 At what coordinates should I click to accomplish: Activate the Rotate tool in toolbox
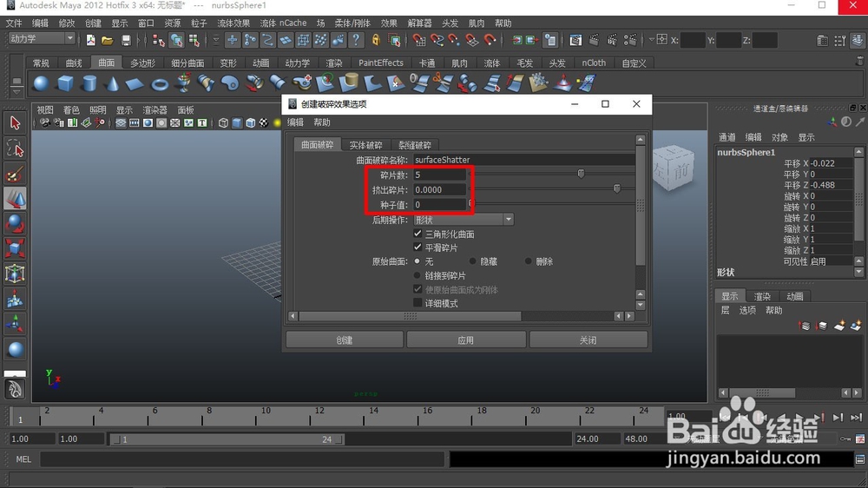pos(15,224)
